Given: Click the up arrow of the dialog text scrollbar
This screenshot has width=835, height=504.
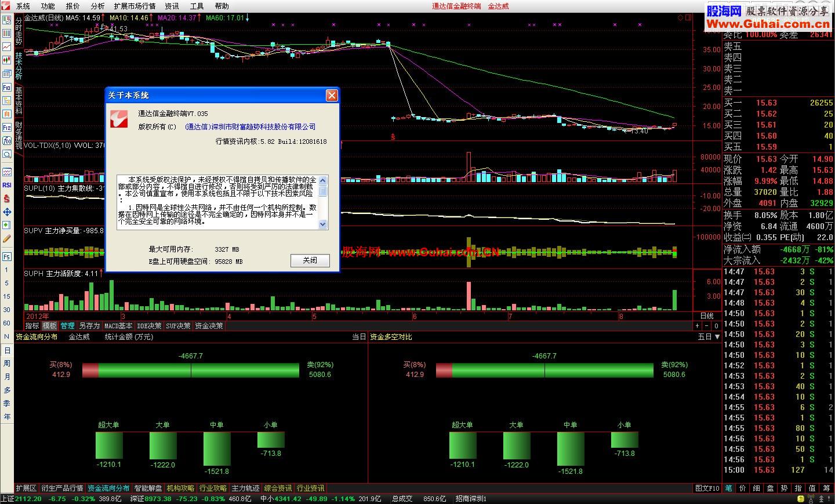Looking at the screenshot, I should point(323,180).
